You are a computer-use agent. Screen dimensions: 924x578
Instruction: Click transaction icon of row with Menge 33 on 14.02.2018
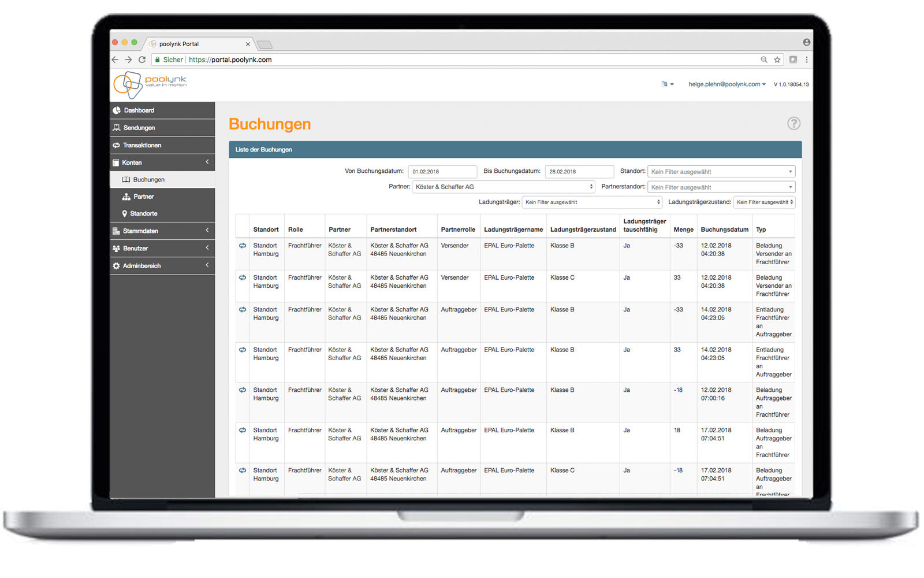pos(243,350)
